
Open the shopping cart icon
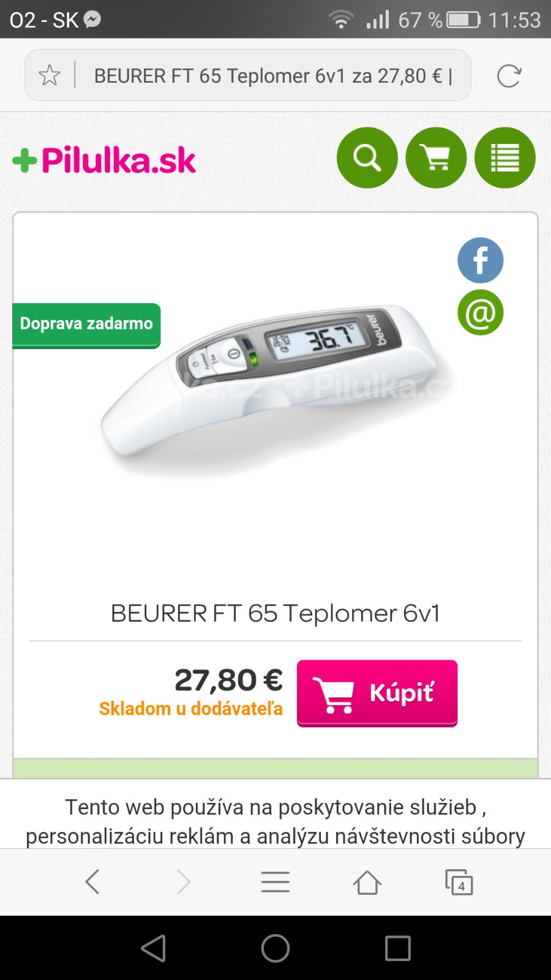(x=436, y=157)
